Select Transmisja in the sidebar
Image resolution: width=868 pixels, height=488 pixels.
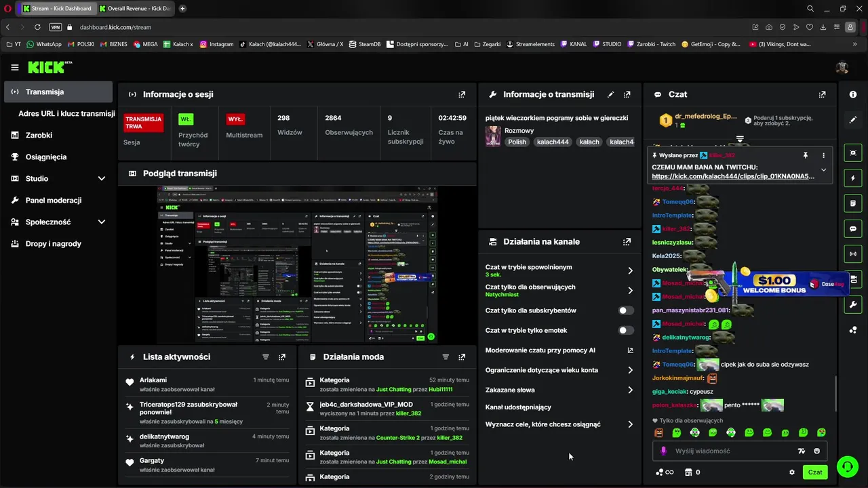click(58, 92)
